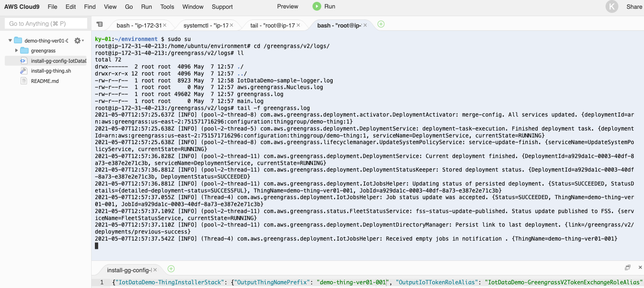This screenshot has width=644, height=288.
Task: Switch to the tail root@ip-17 tab
Action: pos(273,25)
